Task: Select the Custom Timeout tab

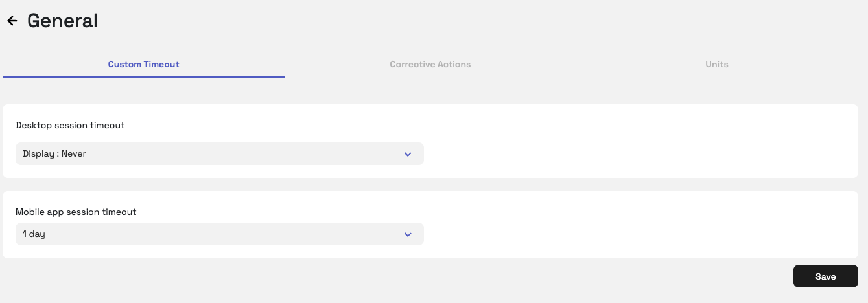Action: pos(143,65)
